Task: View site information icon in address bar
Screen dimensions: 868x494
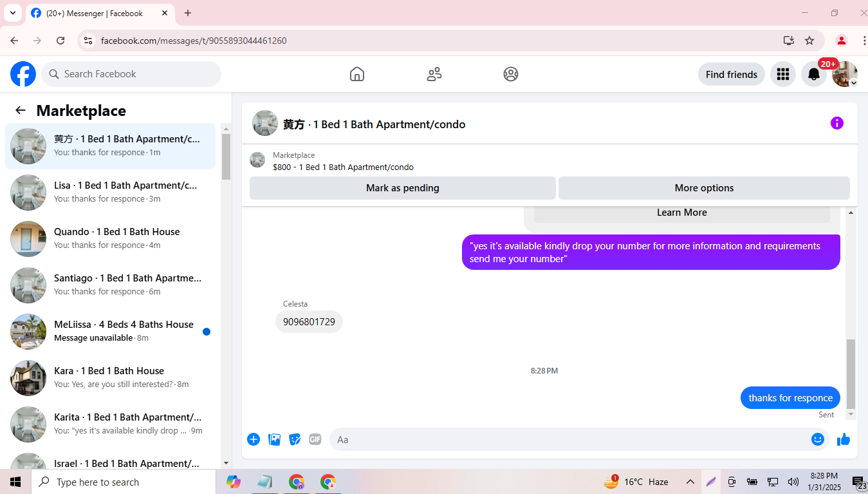Action: click(88, 41)
